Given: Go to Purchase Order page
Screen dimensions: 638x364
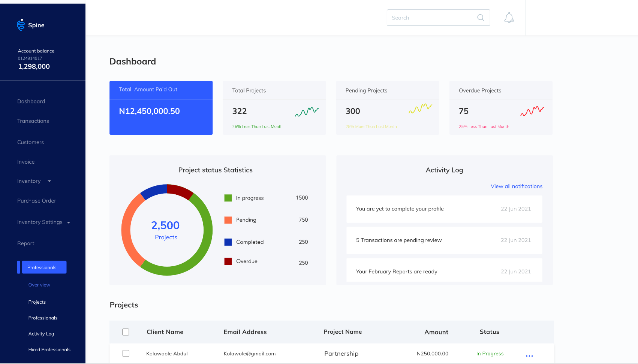Looking at the screenshot, I should [x=36, y=201].
